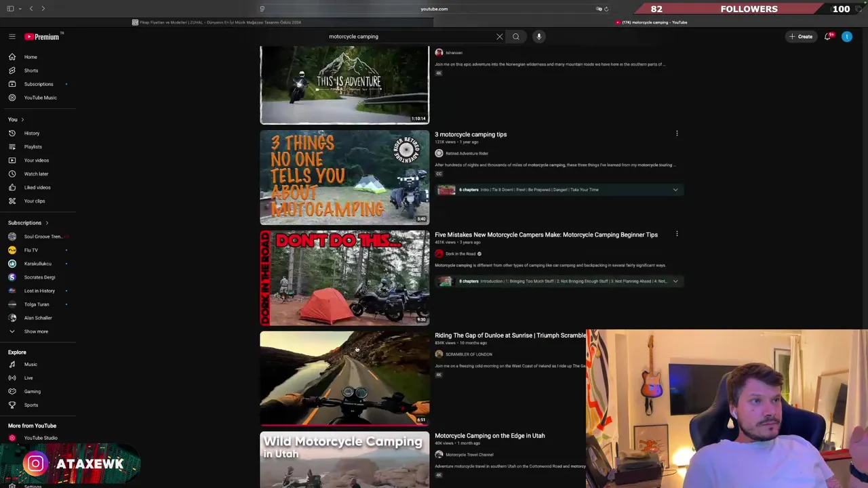Toggle browser sidebar panel icon
Viewport: 868px width, 488px height.
pyautogui.click(x=10, y=9)
